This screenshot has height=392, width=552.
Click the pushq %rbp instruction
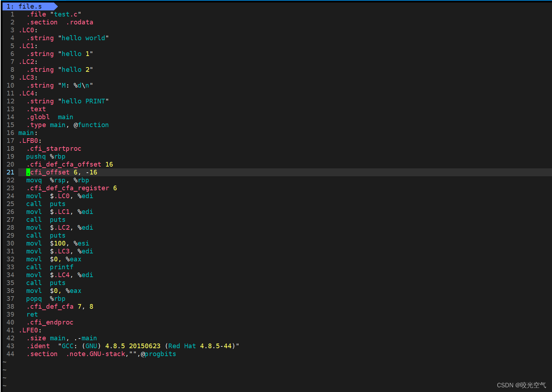click(46, 157)
